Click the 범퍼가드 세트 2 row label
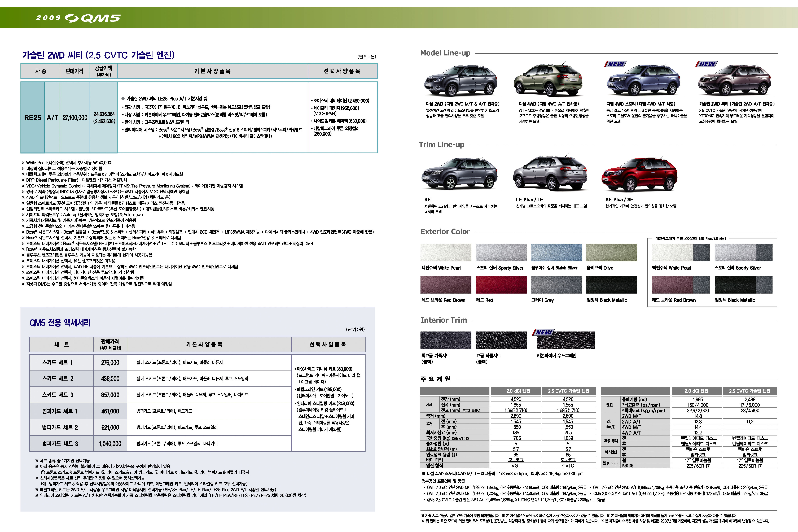This screenshot has height=532, width=798. point(60,428)
